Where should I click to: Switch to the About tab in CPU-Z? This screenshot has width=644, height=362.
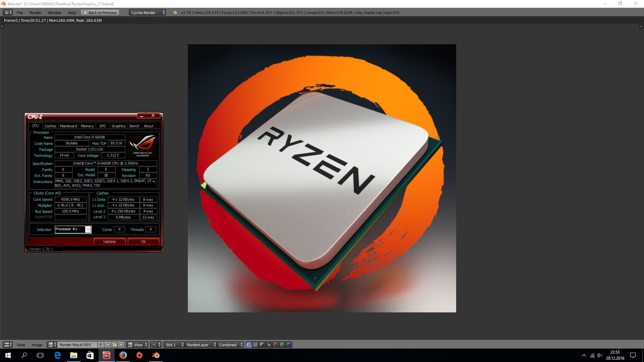coord(149,126)
